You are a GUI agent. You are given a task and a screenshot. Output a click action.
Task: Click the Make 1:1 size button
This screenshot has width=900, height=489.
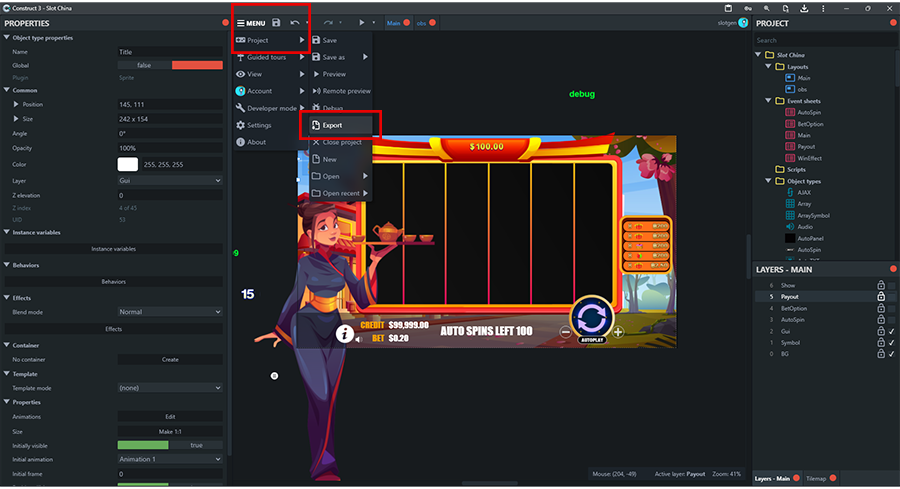click(169, 430)
